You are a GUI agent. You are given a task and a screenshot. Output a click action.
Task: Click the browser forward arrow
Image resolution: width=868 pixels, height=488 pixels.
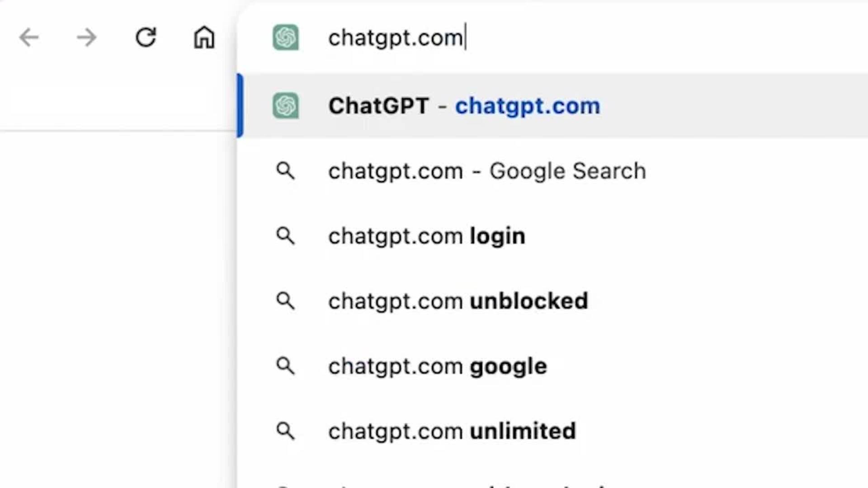tap(86, 38)
